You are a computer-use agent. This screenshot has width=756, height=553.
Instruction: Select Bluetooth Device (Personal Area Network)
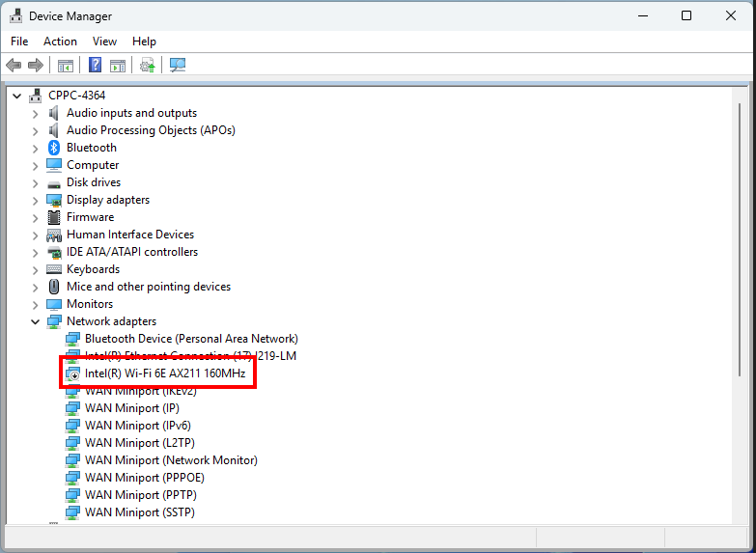pos(191,339)
